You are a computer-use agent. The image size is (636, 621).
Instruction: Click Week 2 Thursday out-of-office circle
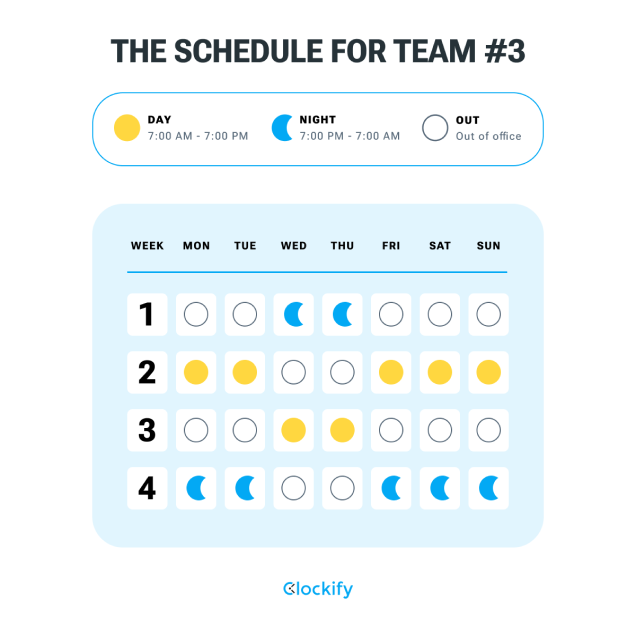(342, 372)
